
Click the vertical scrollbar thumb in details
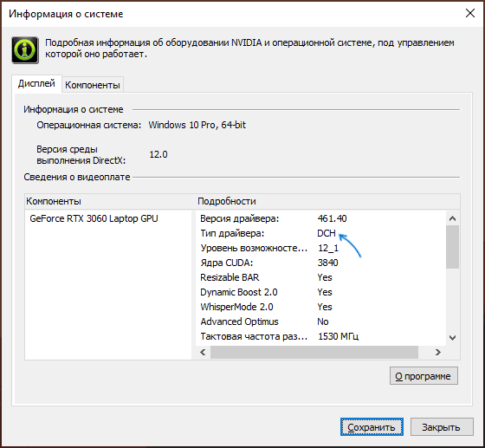pos(452,247)
